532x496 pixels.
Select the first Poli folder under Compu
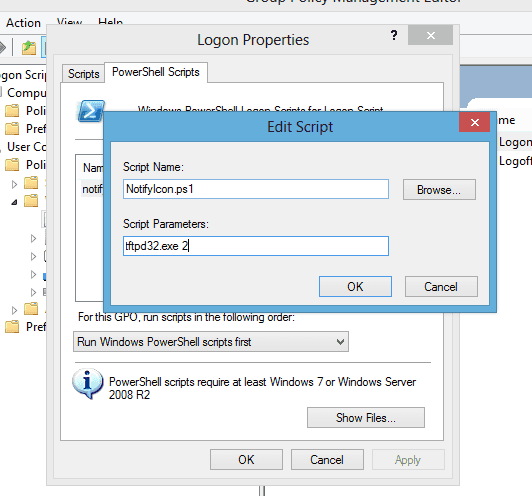click(25, 111)
